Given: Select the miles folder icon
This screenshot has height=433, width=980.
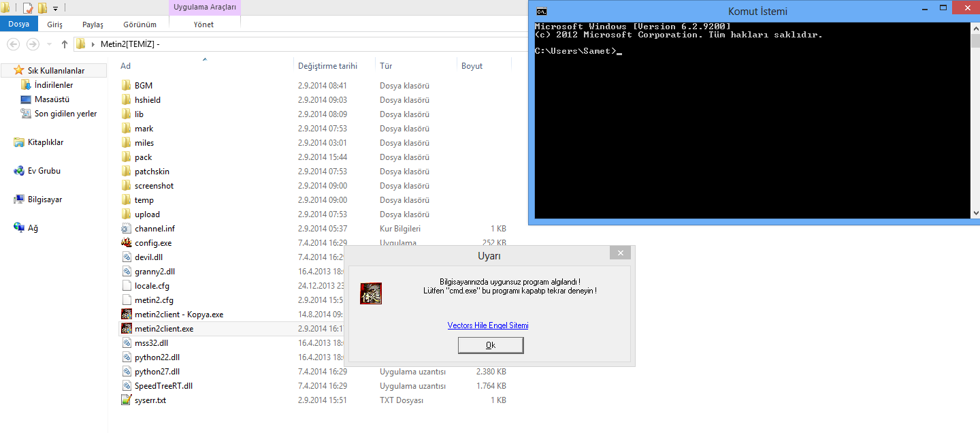Looking at the screenshot, I should [x=126, y=142].
